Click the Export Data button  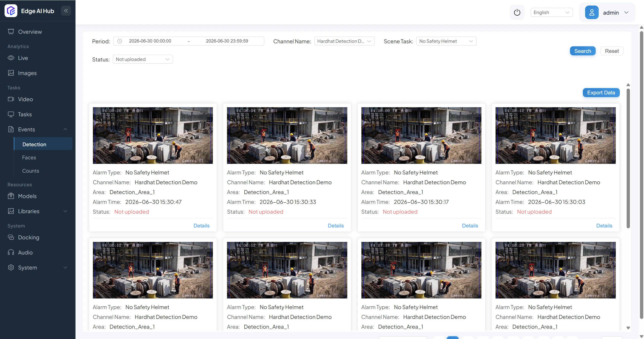pyautogui.click(x=601, y=93)
